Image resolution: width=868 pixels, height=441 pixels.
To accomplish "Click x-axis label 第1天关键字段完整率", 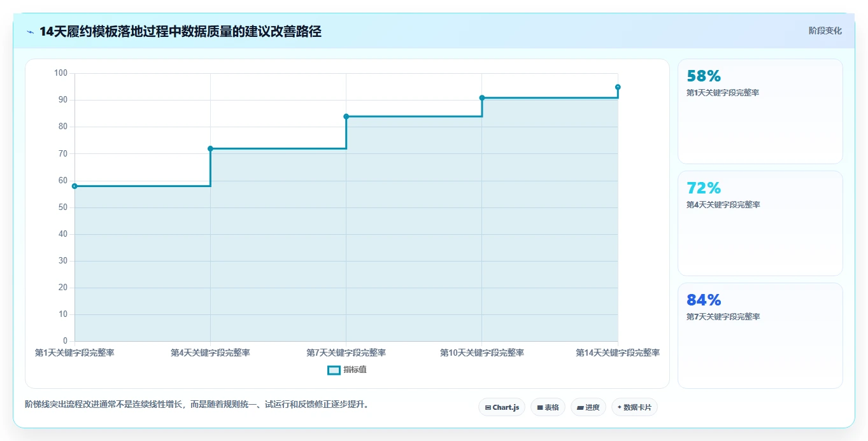I will click(x=75, y=353).
